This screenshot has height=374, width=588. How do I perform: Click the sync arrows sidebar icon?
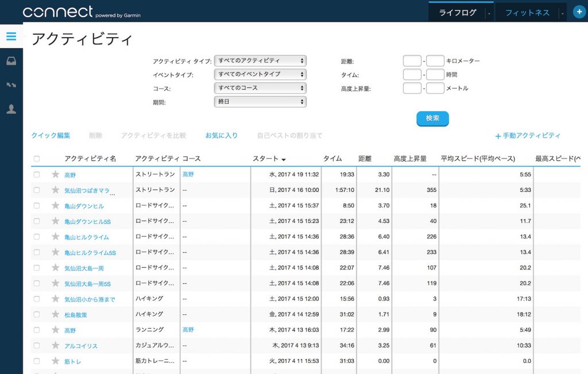(11, 85)
